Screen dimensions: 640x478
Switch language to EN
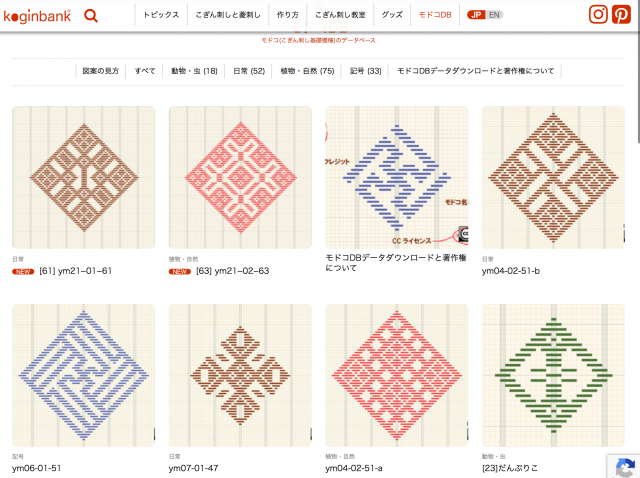495,15
